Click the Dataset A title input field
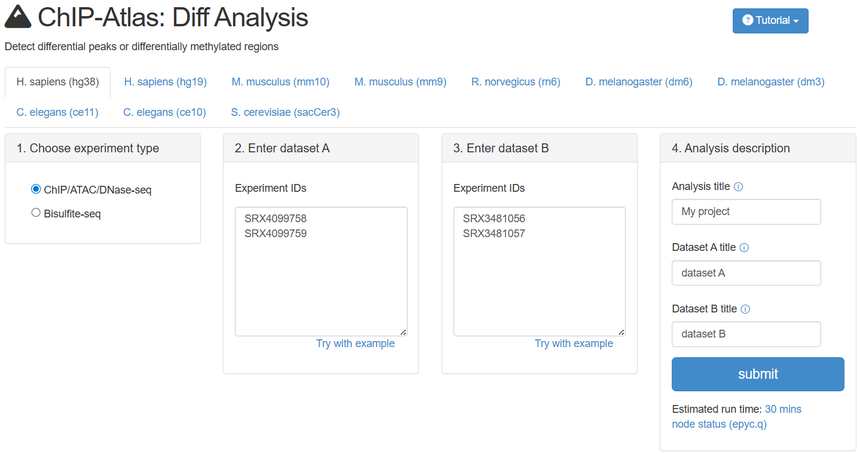The height and width of the screenshot is (454, 860). [746, 273]
